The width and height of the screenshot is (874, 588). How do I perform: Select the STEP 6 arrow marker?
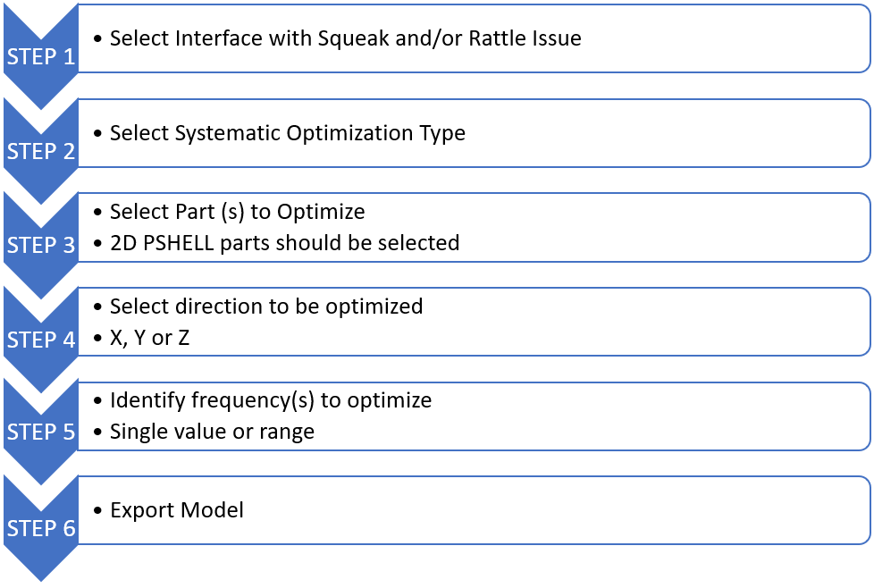click(41, 528)
